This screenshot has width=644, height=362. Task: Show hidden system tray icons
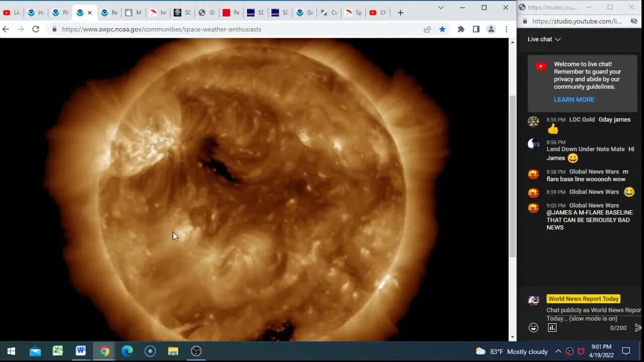[558, 351]
